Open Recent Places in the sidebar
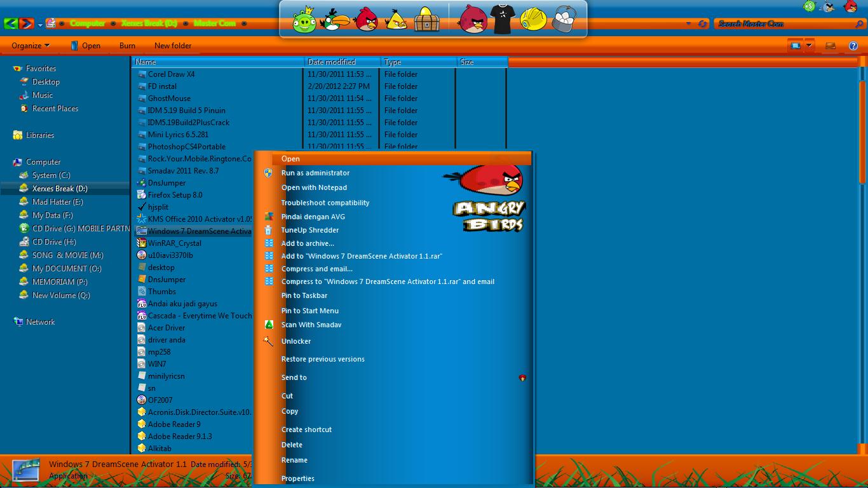 pos(55,109)
